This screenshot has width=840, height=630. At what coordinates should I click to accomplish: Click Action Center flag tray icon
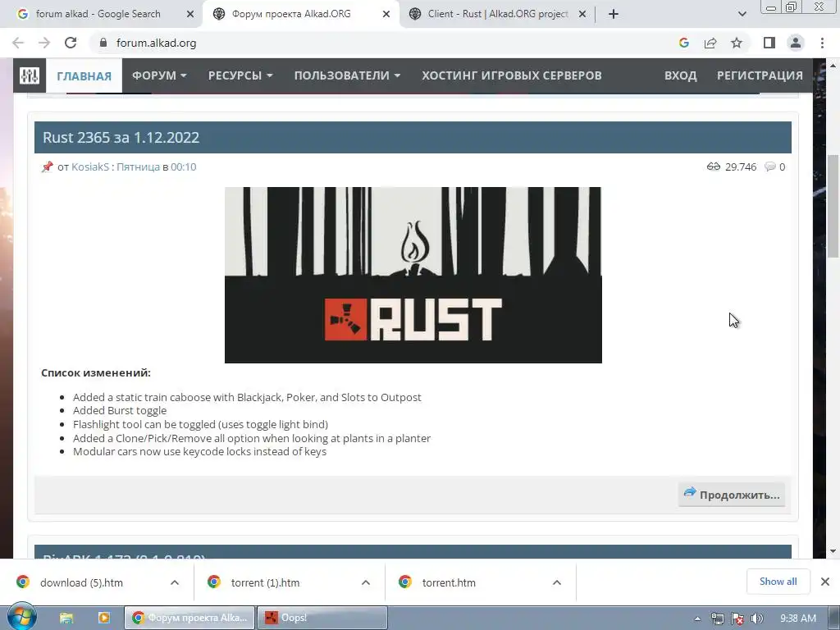coord(737,619)
